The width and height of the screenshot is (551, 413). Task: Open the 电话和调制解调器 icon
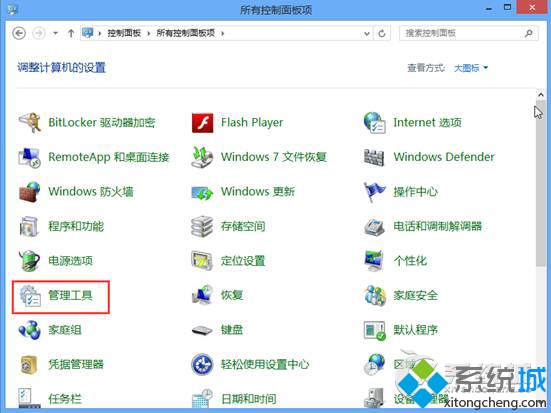374,227
